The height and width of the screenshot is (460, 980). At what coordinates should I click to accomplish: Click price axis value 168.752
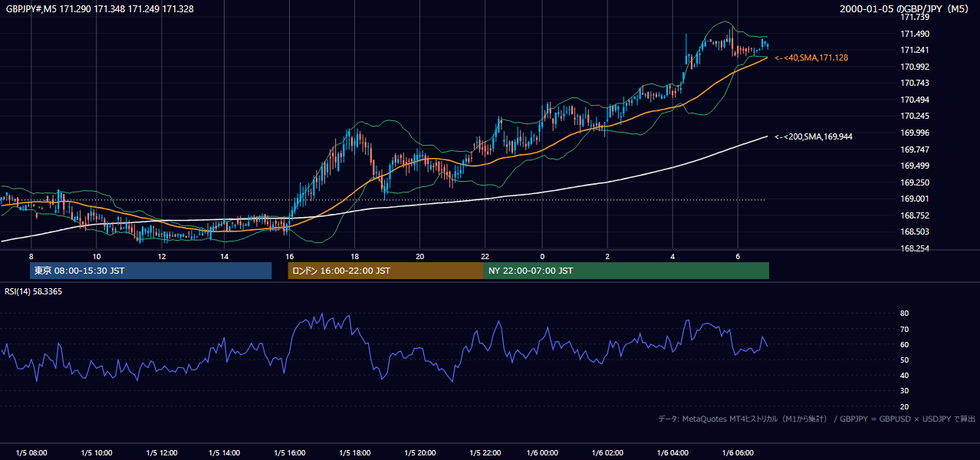[914, 215]
